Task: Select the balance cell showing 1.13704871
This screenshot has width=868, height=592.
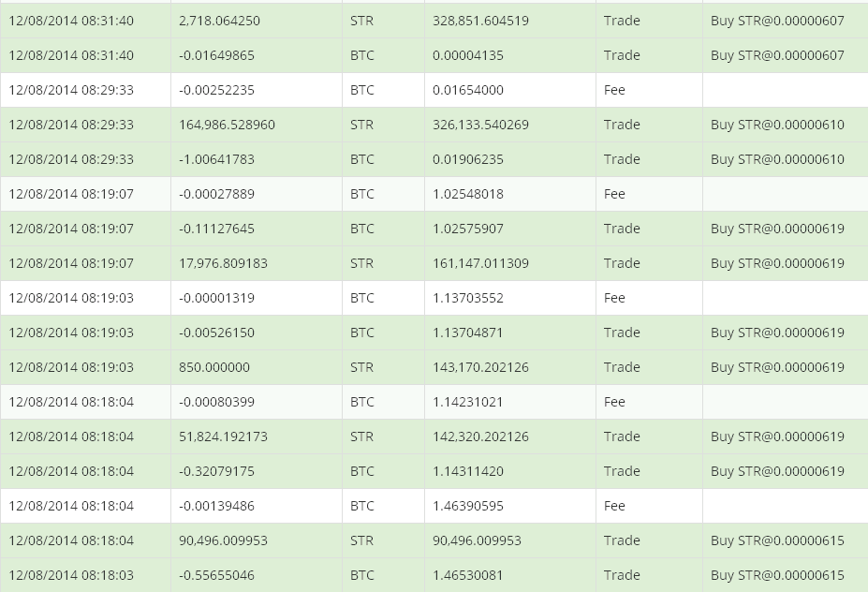Action: click(x=468, y=333)
